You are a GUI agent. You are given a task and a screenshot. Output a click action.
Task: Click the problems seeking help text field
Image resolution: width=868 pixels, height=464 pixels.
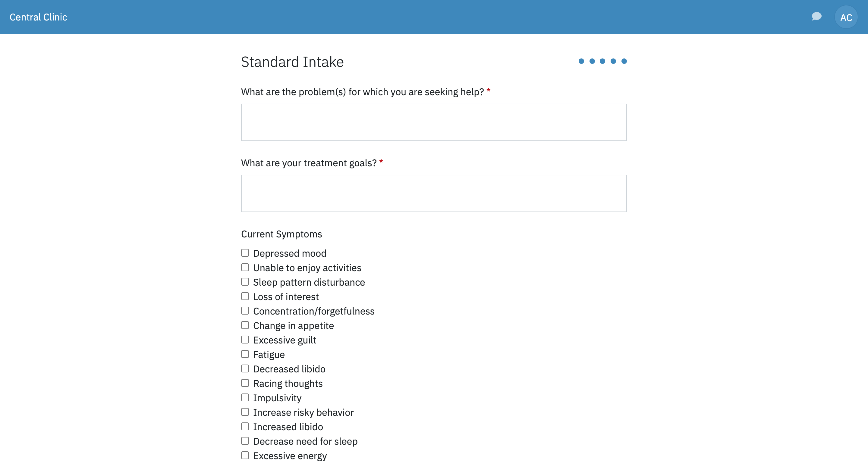434,122
